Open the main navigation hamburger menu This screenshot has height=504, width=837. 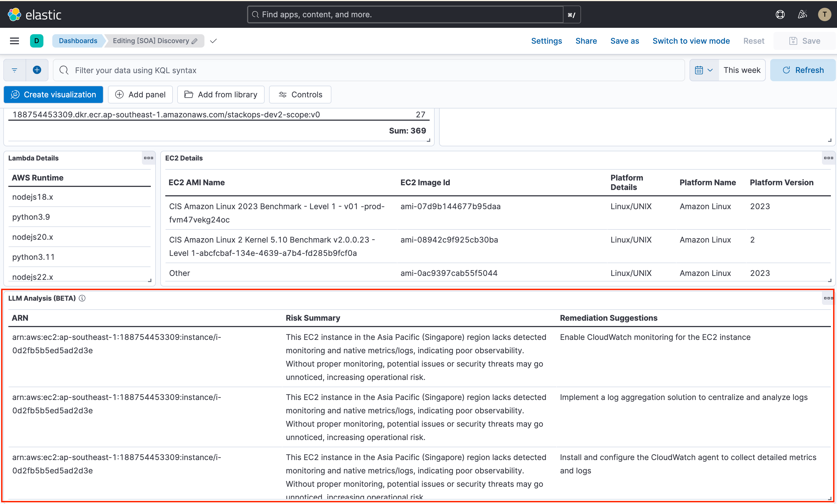[x=14, y=41]
